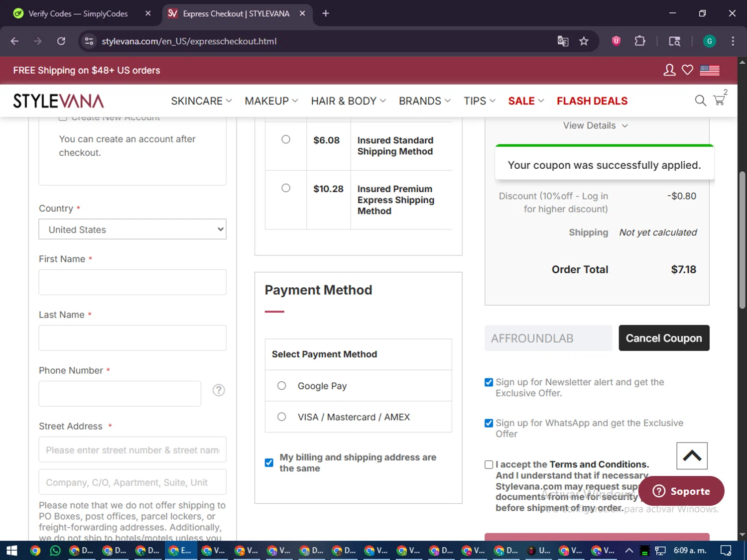Viewport: 747px width, 560px height.
Task: Select Google Pay payment option
Action: coord(282,386)
